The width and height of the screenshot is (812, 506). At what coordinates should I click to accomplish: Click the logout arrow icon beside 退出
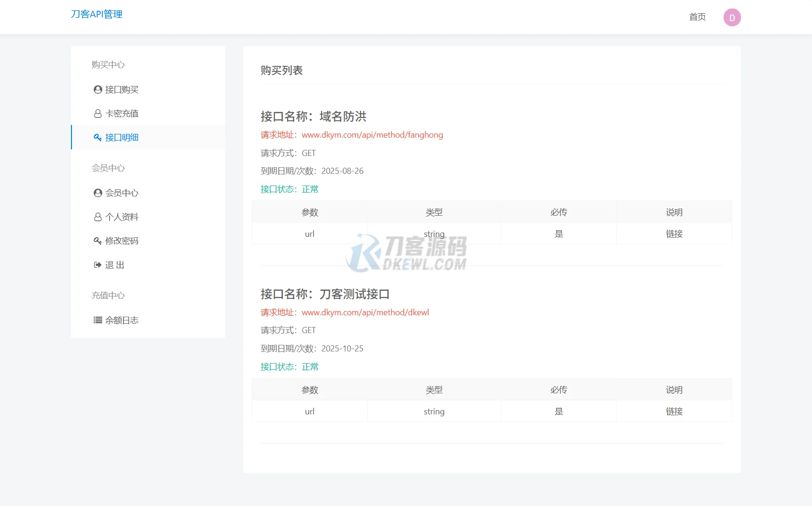(97, 265)
